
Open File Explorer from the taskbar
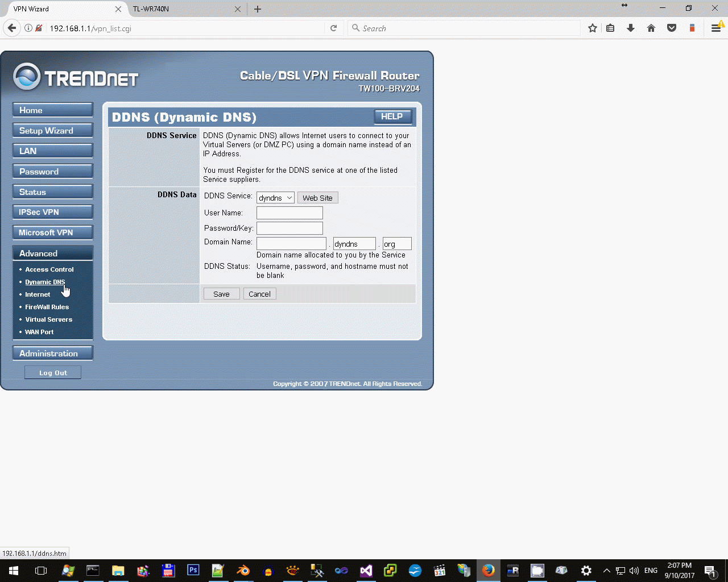point(118,571)
